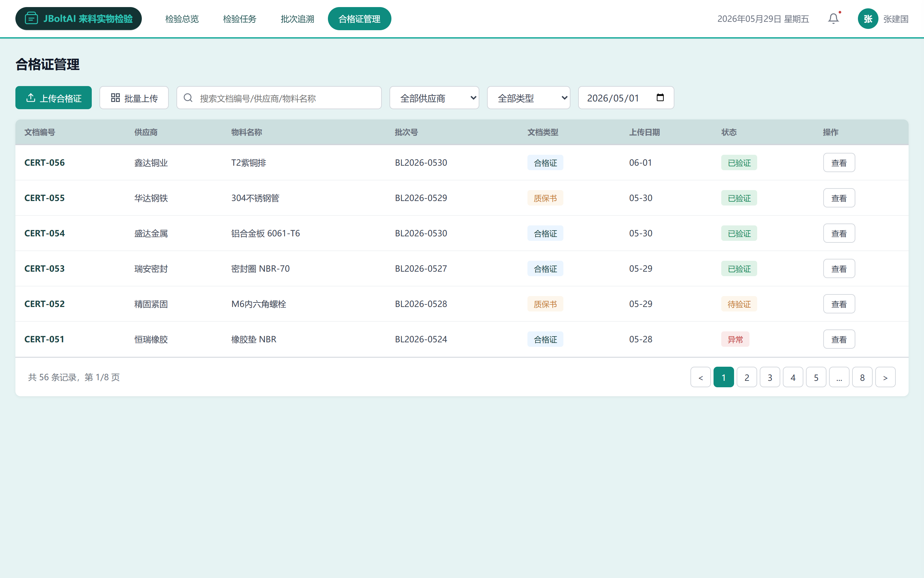
Task: Click document number CERT-052
Action: pyautogui.click(x=45, y=304)
